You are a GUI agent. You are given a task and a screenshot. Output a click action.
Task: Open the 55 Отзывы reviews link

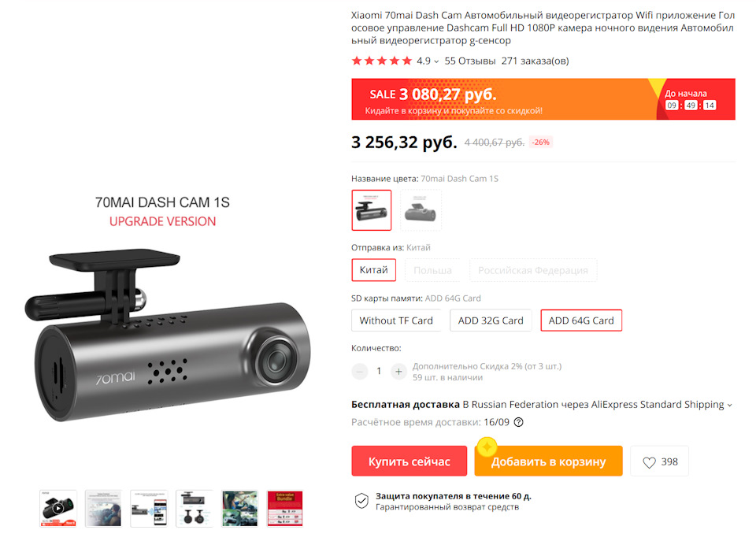pos(470,61)
